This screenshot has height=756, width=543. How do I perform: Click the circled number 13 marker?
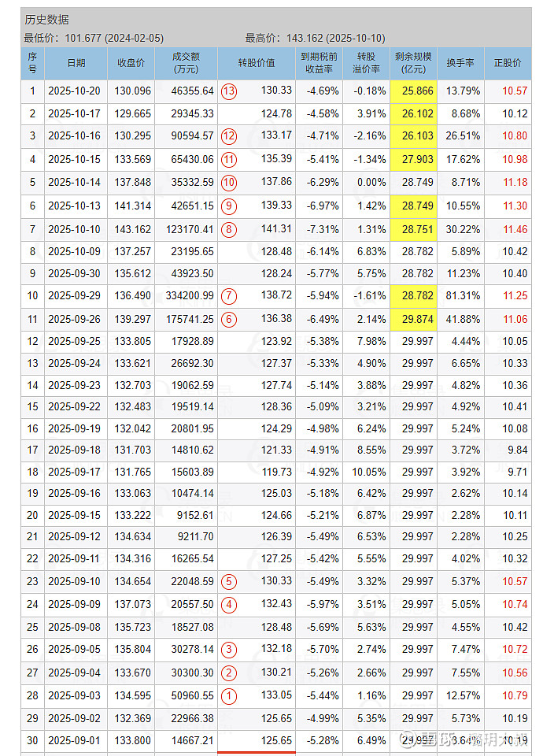tap(229, 91)
